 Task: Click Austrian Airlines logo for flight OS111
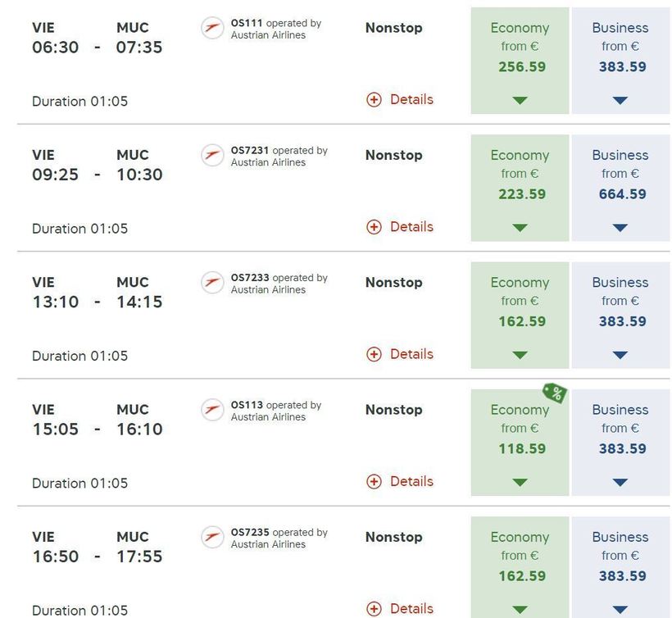point(212,29)
